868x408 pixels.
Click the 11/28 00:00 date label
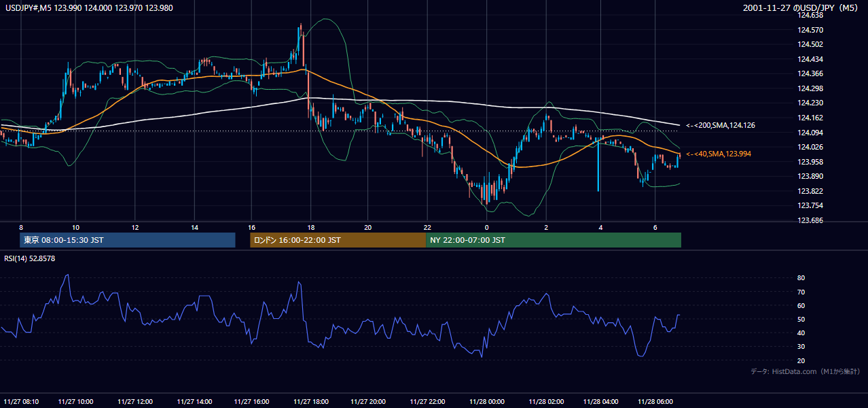(x=486, y=401)
